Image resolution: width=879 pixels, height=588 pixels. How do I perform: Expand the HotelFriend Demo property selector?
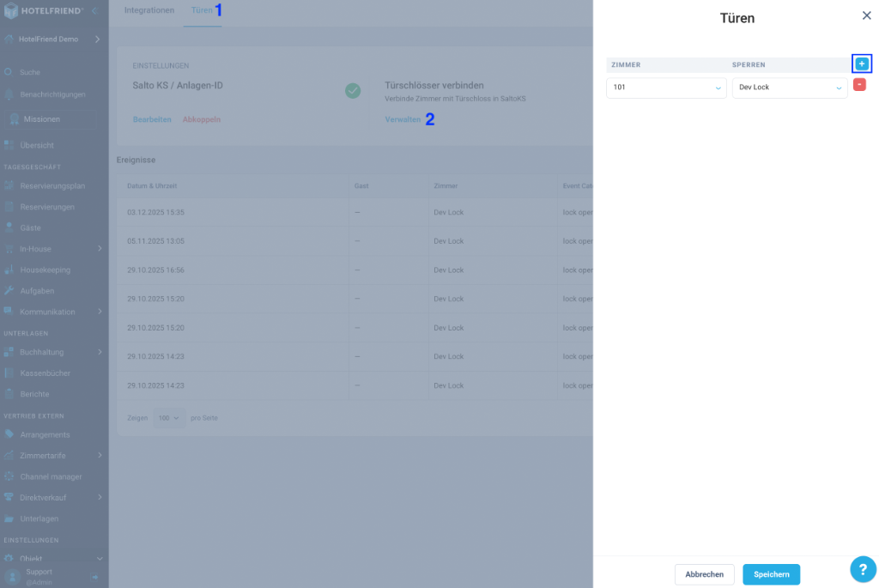98,39
